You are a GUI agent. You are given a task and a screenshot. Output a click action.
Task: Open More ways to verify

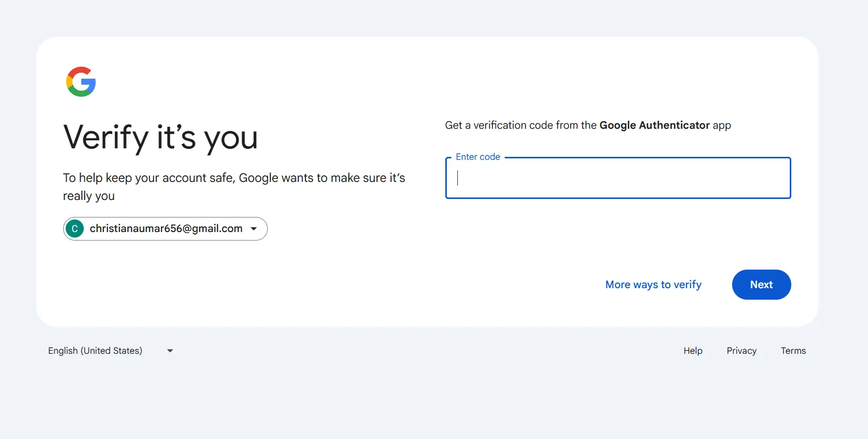tap(653, 285)
